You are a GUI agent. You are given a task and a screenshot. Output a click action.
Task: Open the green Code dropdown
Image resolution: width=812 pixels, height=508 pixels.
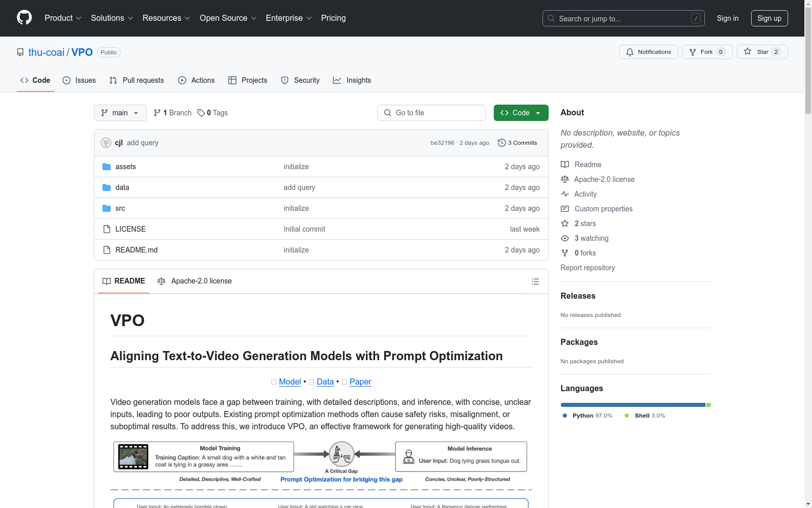coord(521,113)
